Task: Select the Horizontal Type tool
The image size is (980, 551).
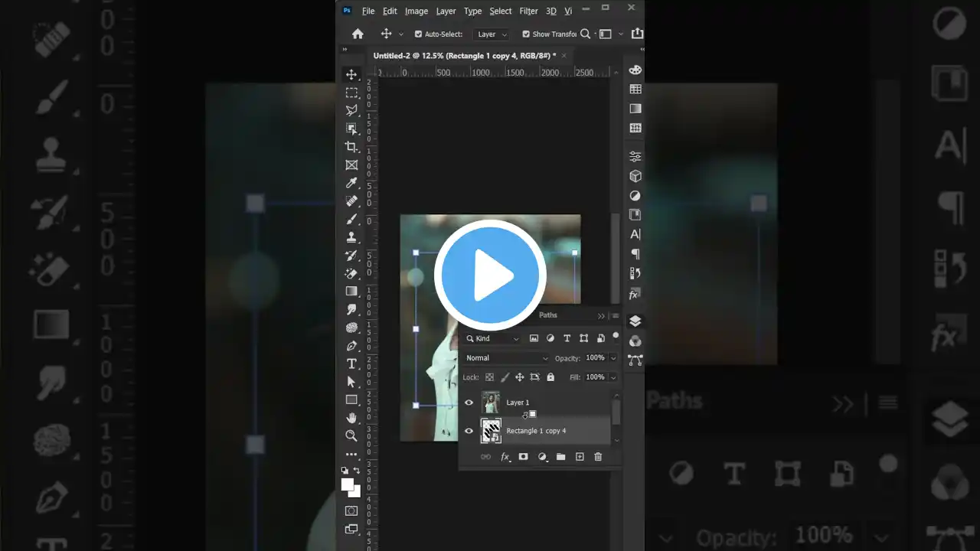Action: (351, 364)
